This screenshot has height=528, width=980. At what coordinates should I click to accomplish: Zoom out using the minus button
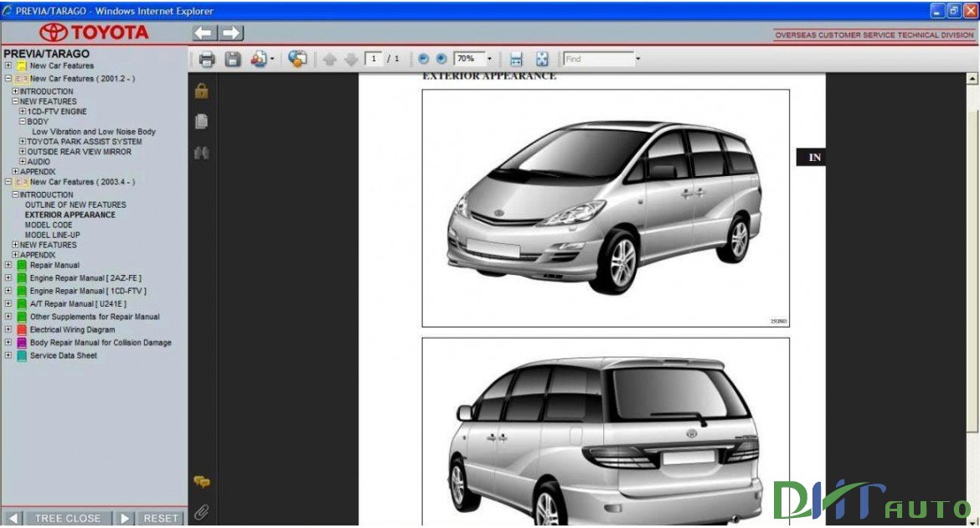(x=423, y=59)
